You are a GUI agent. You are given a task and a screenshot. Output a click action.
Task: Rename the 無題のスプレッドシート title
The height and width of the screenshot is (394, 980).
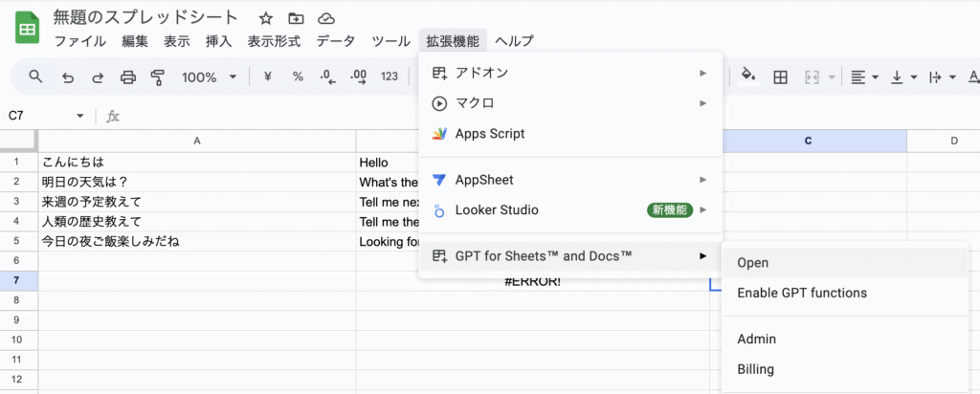(x=145, y=17)
